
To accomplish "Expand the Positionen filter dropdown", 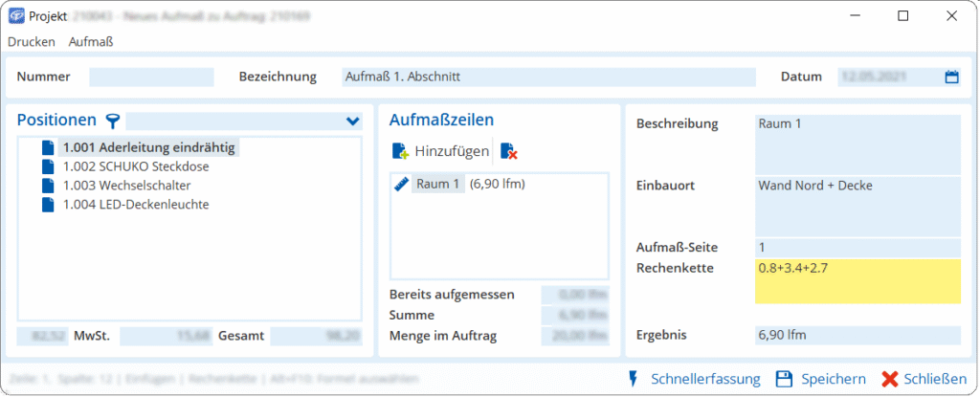I will (353, 121).
